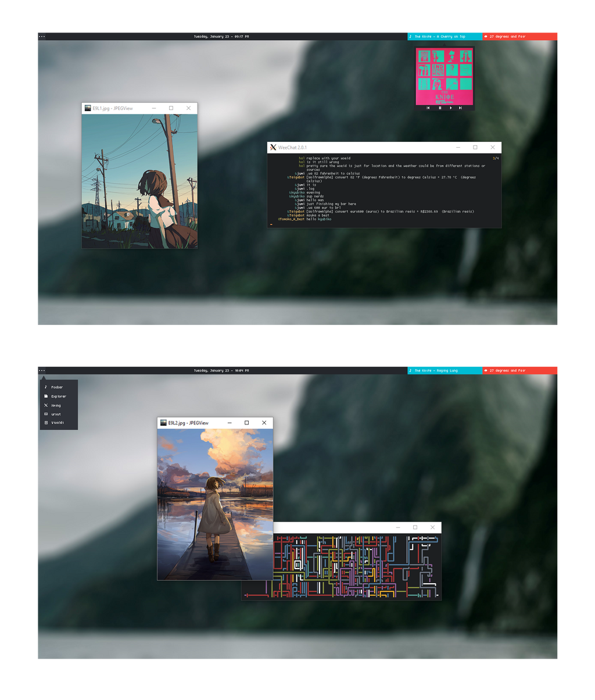Click the image displayed in the E9L2.jpg window
This screenshot has height=700, width=595.
[x=215, y=504]
